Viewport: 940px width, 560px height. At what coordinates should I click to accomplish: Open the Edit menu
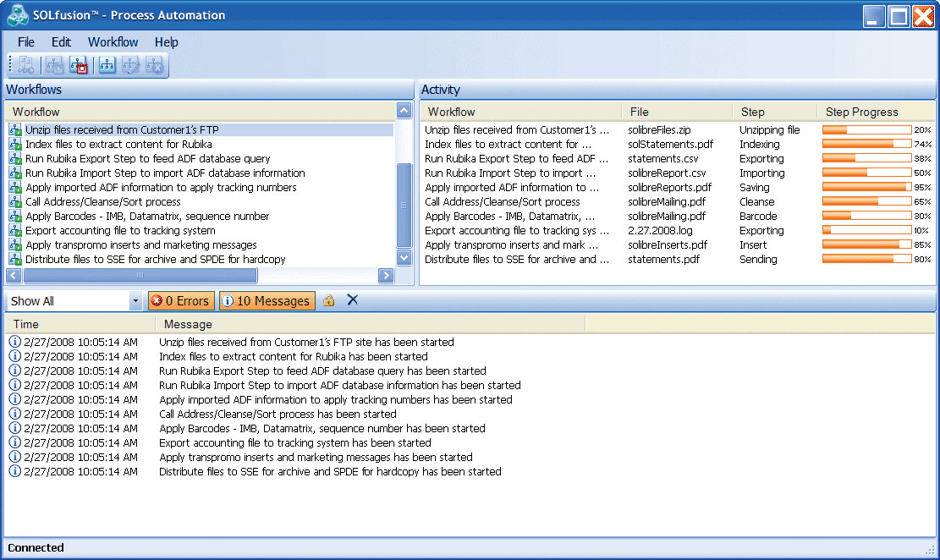(61, 42)
